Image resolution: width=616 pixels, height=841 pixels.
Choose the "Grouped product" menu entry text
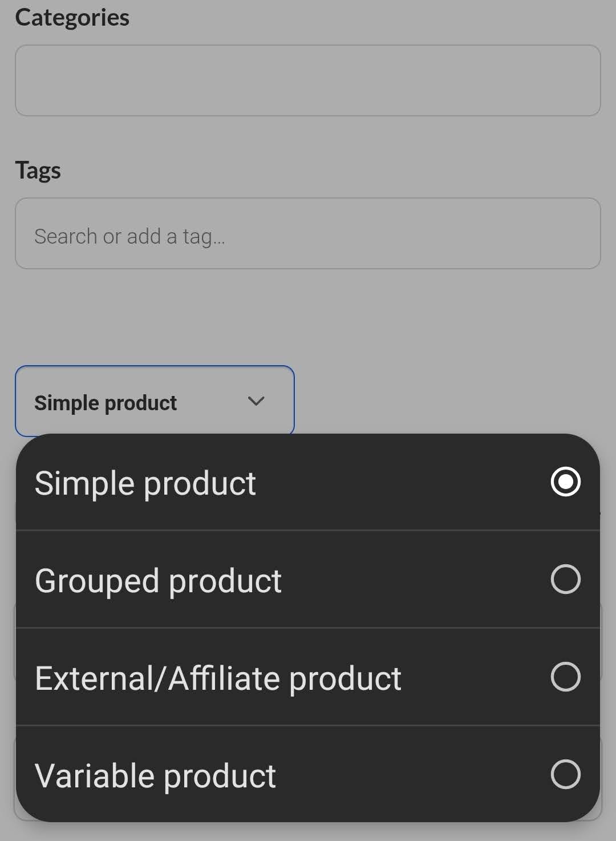click(x=158, y=581)
